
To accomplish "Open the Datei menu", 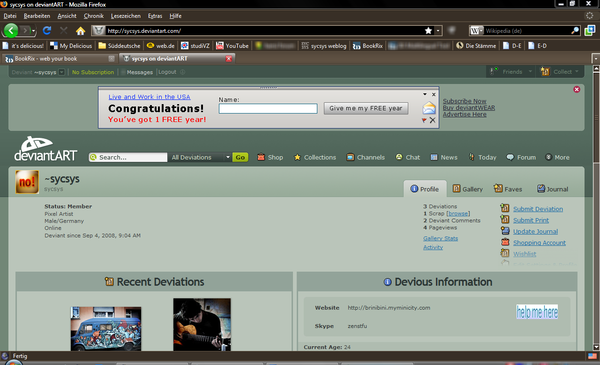I will pyautogui.click(x=10, y=16).
